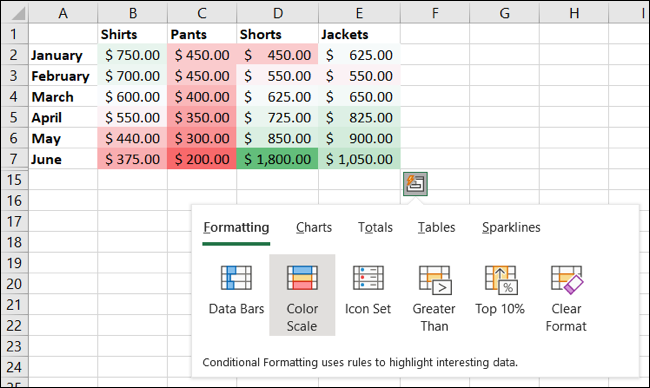Click the January row label cell
650x388 pixels.
pyautogui.click(x=63, y=55)
